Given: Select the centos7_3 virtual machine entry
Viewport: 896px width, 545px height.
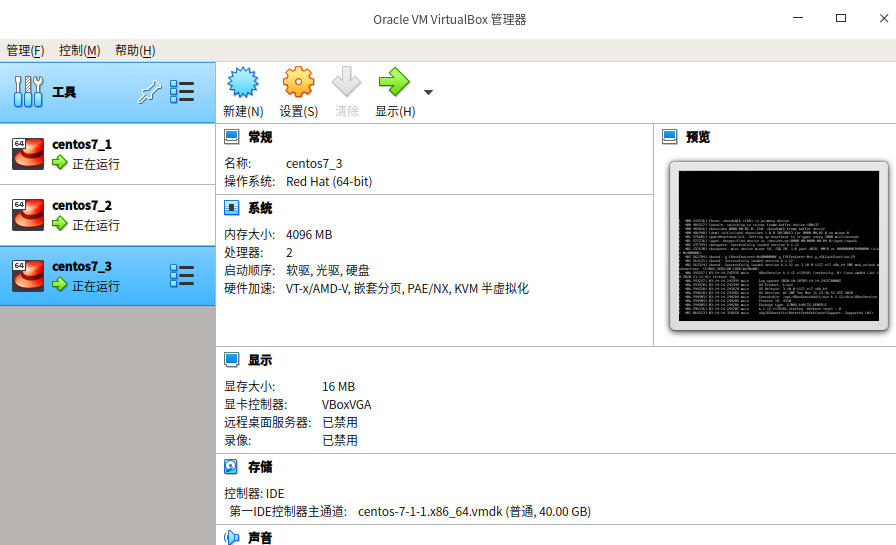Looking at the screenshot, I should coord(107,276).
